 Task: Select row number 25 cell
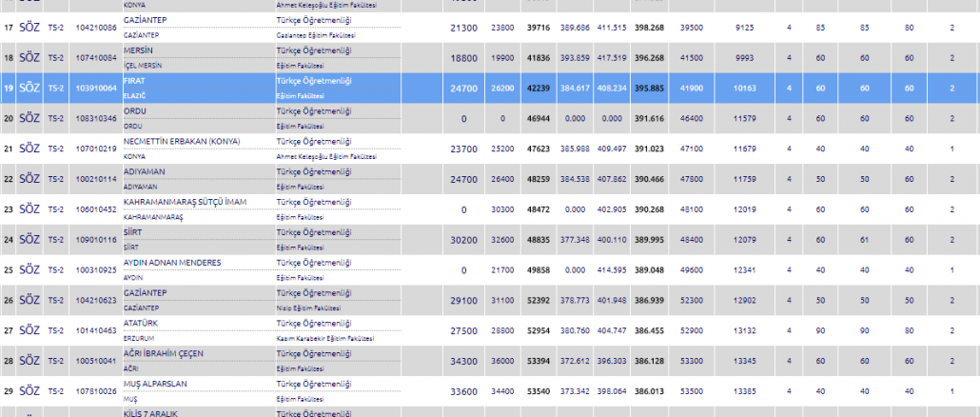[9, 269]
